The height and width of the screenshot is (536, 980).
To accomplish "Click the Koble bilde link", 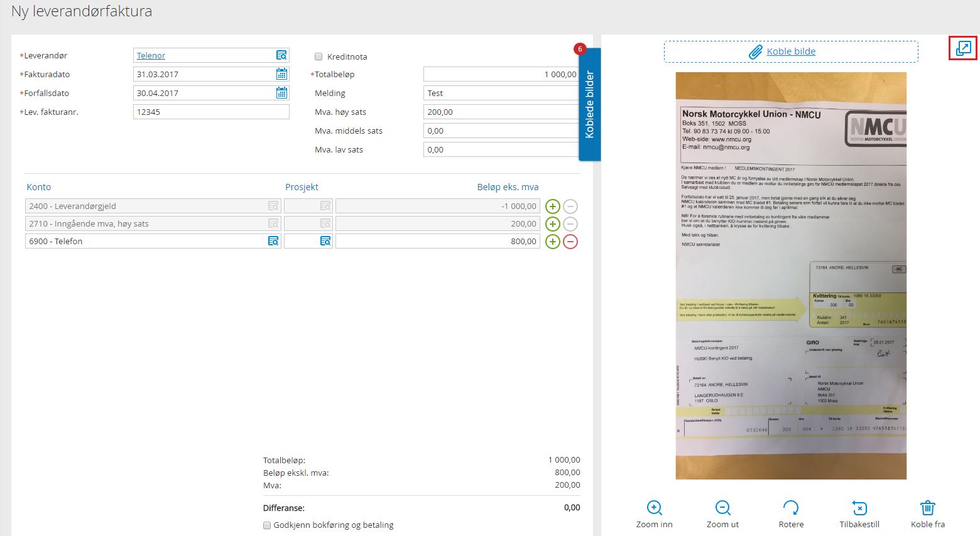I will click(x=791, y=51).
